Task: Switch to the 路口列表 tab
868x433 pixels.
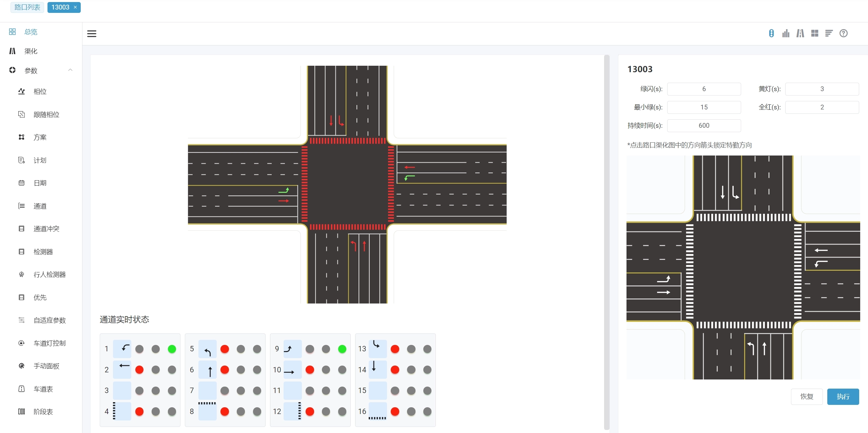Action: (x=27, y=7)
